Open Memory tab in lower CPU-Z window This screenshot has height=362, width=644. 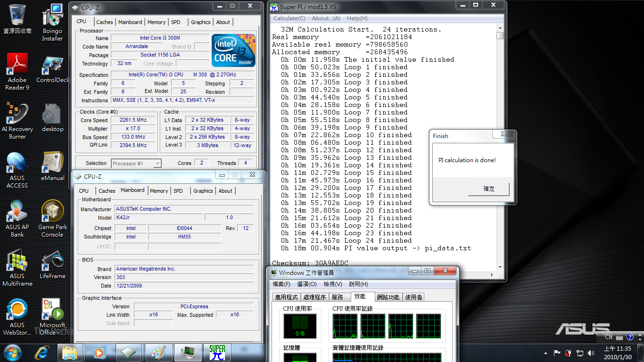coord(159,191)
